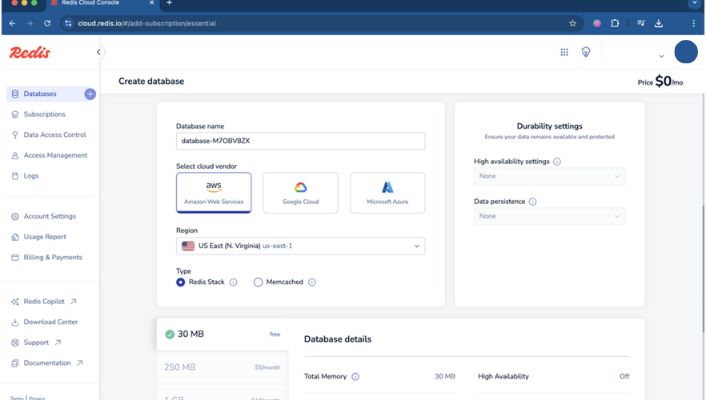Select the Redis Stack radio button
The width and height of the screenshot is (706, 400).
(181, 282)
